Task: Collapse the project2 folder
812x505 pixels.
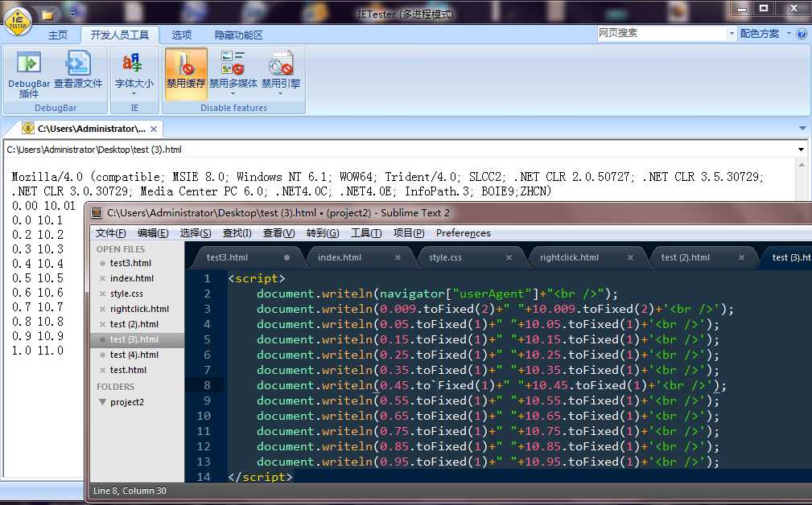Action: [102, 402]
